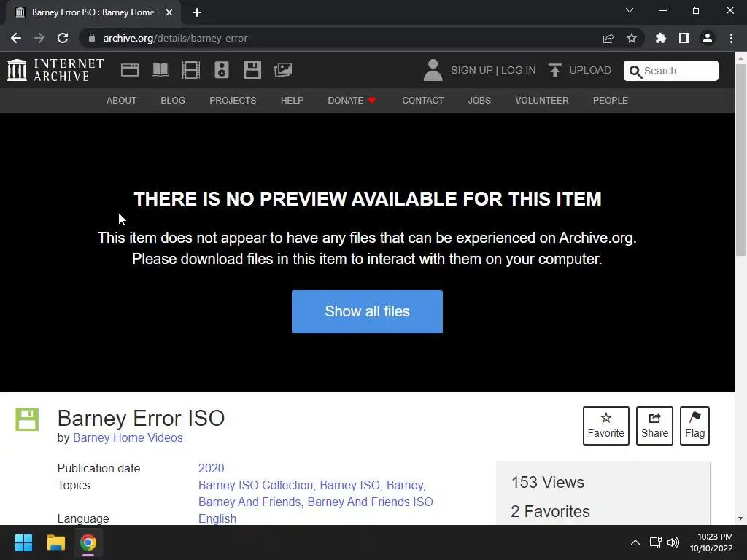
Task: Open the HELP menu item
Action: pyautogui.click(x=292, y=101)
